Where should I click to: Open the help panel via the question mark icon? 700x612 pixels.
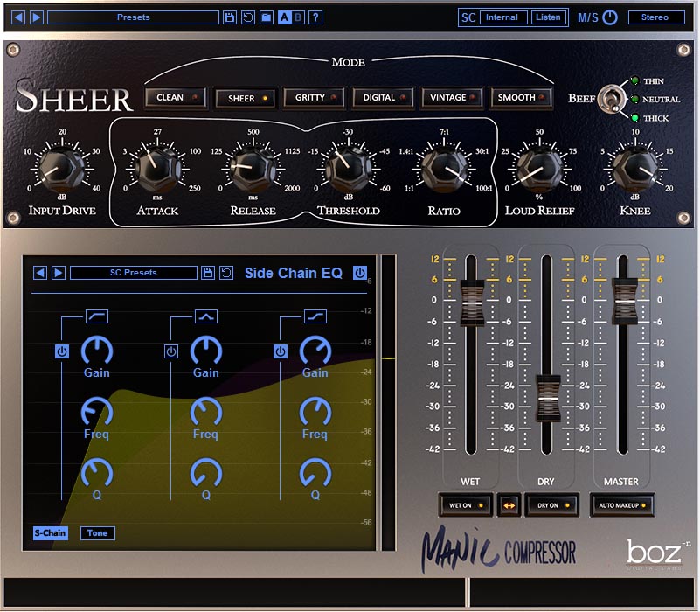316,17
